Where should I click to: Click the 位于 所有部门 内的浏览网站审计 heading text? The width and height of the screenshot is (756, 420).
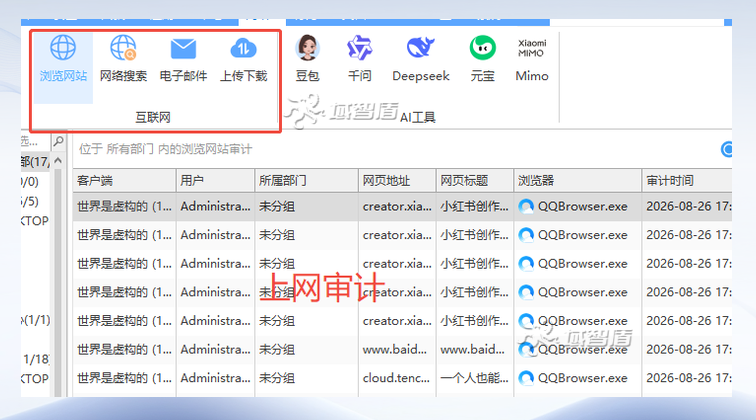165,149
